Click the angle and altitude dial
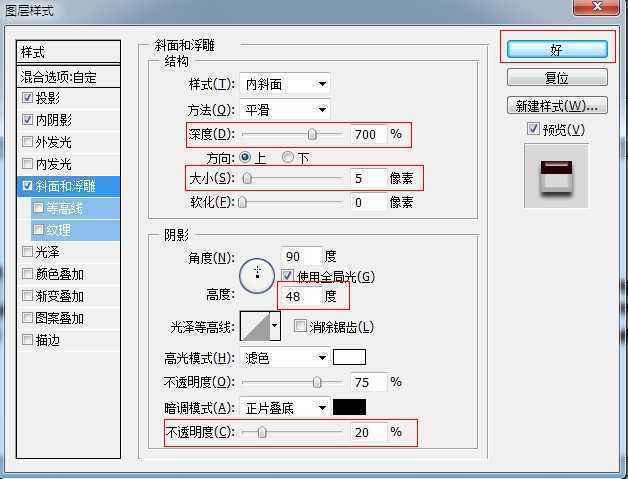Image resolution: width=628 pixels, height=479 pixels. (257, 276)
